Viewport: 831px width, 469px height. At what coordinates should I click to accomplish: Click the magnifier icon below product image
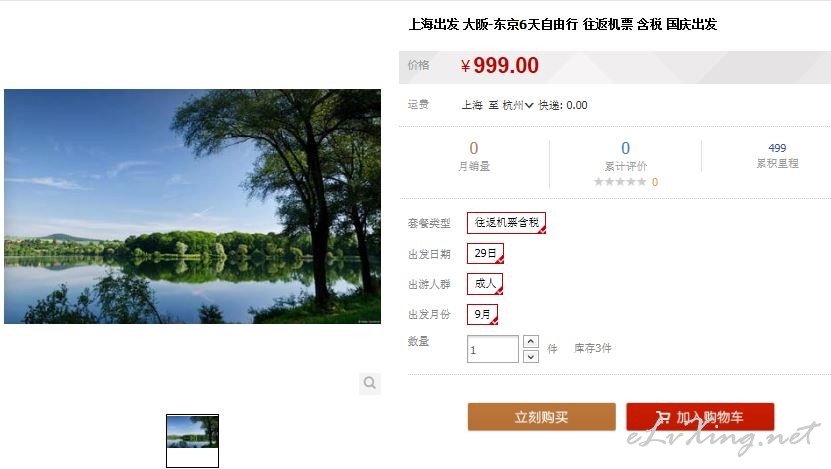coord(369,383)
